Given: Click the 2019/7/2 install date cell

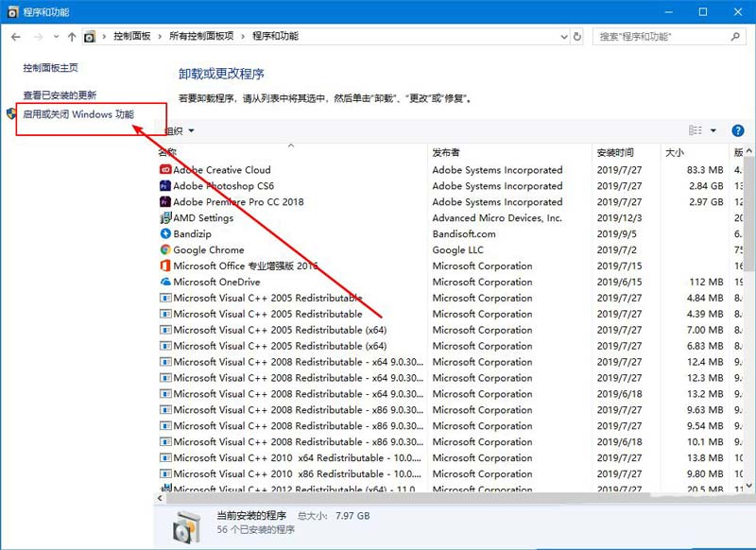Looking at the screenshot, I should coord(617,249).
